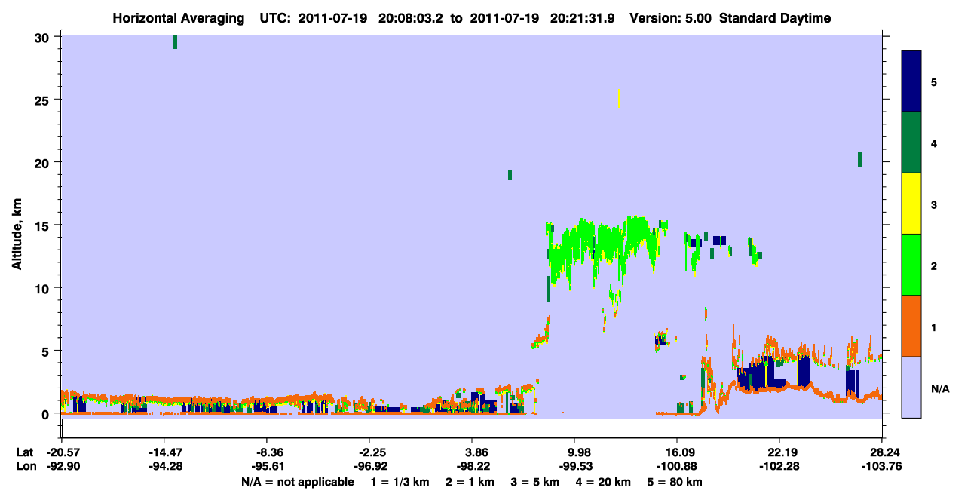Image resolution: width=980 pixels, height=503 pixels.
Task: Click the '4 = 20 km' legend entry
Action: click(x=604, y=482)
